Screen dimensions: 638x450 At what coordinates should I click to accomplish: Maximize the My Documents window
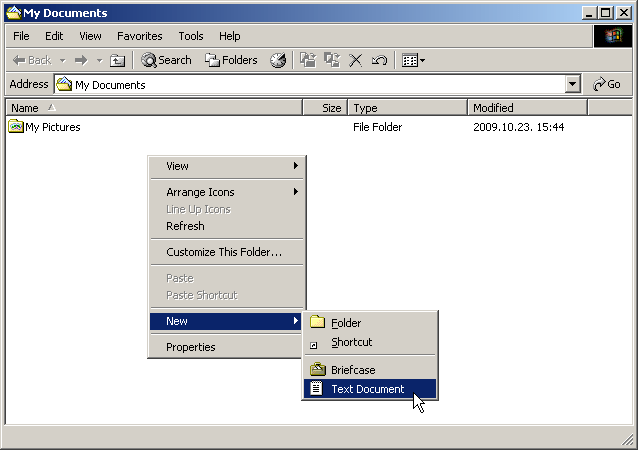coord(605,13)
